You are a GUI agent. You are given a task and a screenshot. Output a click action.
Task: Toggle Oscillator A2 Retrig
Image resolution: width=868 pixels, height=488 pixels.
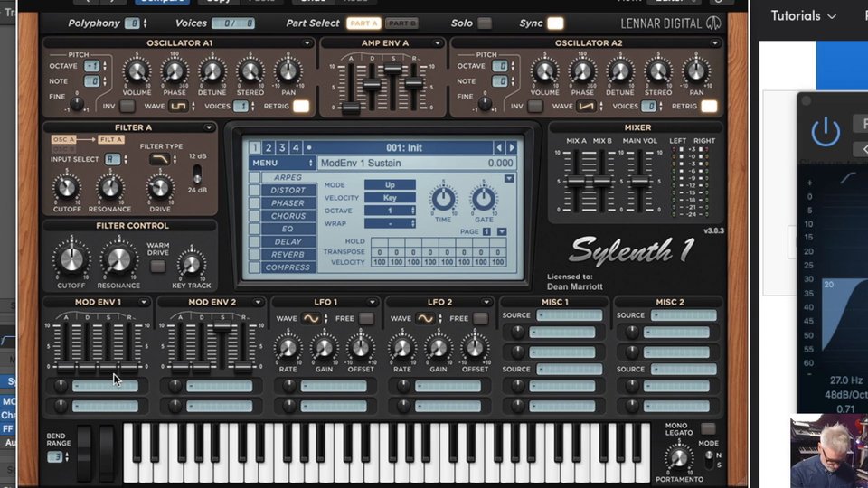pos(709,107)
